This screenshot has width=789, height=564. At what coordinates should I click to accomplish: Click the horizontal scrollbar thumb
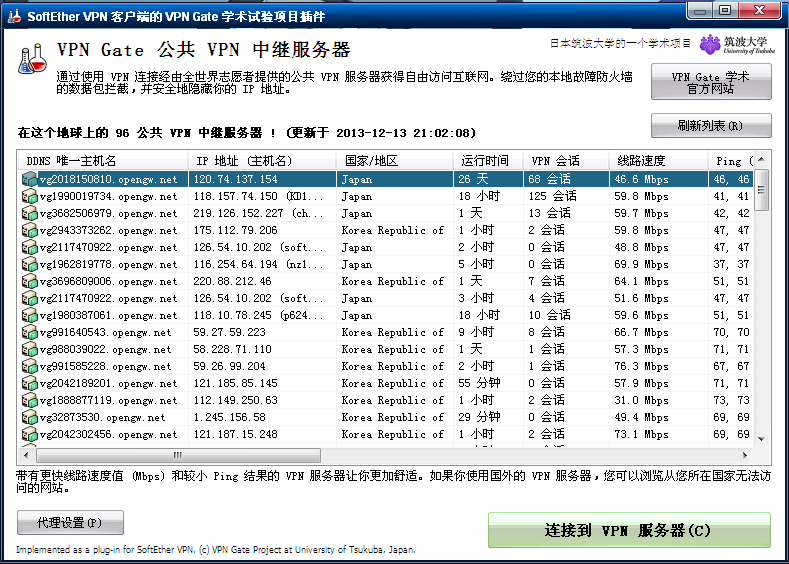(x=178, y=455)
